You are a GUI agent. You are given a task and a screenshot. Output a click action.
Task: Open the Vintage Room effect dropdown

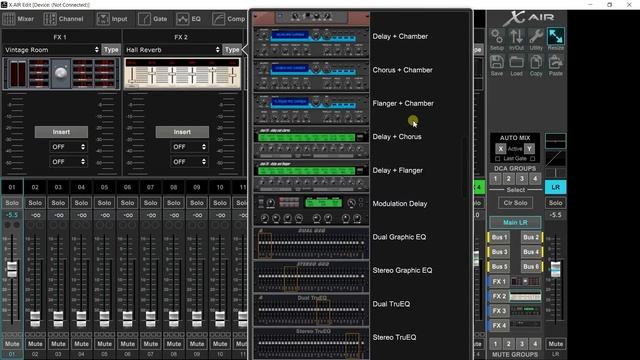(51, 50)
